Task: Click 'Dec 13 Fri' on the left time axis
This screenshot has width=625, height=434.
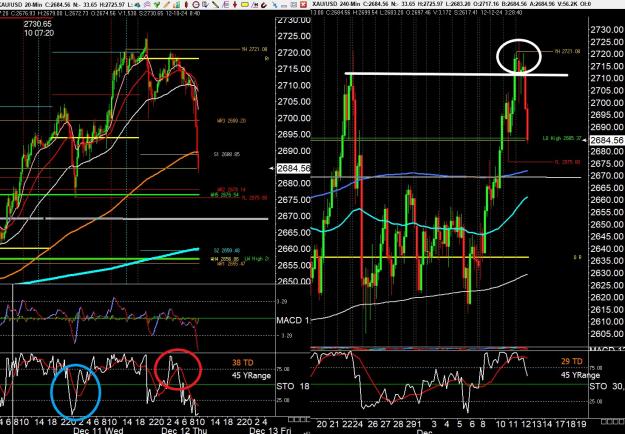Action: 269,430
